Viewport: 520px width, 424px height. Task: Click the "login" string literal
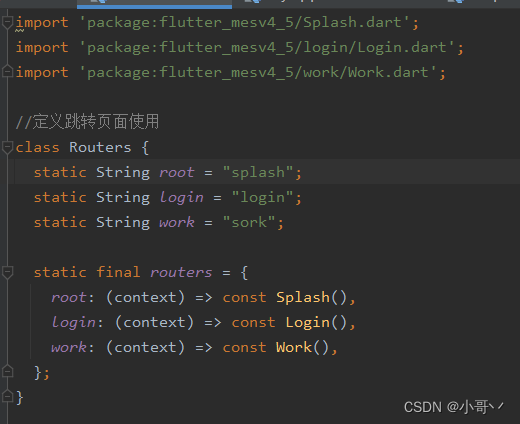click(262, 198)
